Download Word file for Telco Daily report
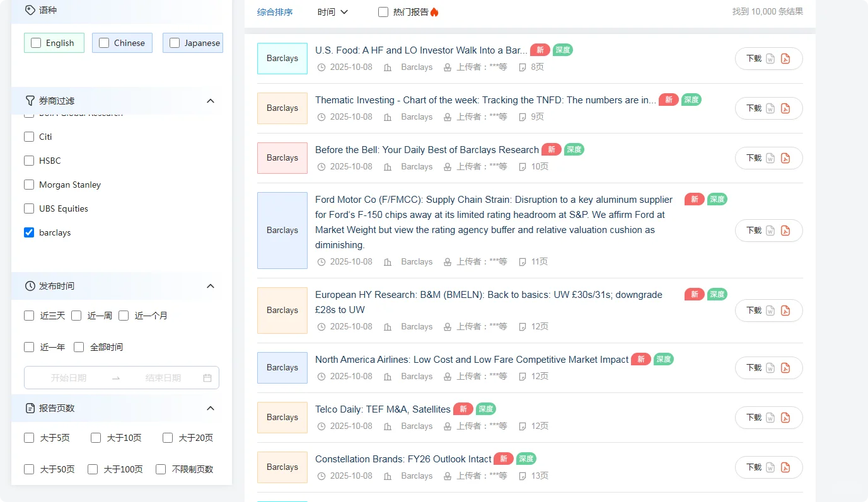868x502 pixels. 770,418
